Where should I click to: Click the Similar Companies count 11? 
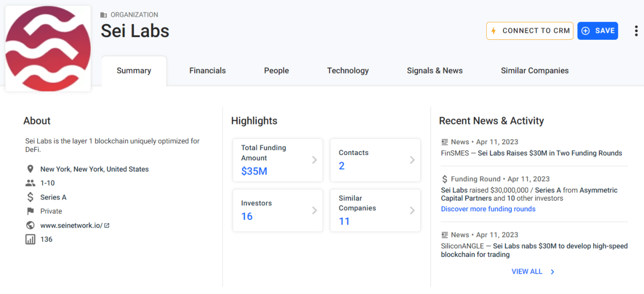click(345, 222)
